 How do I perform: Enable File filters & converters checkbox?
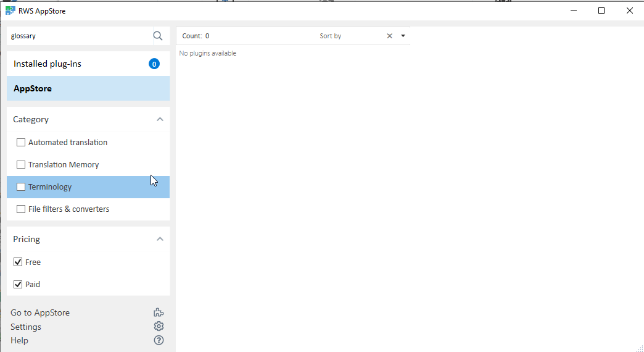21,209
